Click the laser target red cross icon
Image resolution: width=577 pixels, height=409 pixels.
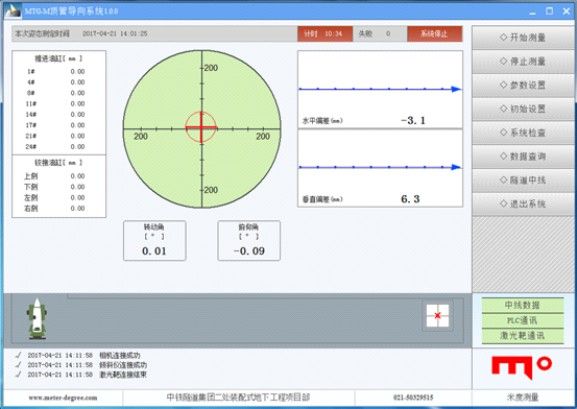(x=438, y=315)
